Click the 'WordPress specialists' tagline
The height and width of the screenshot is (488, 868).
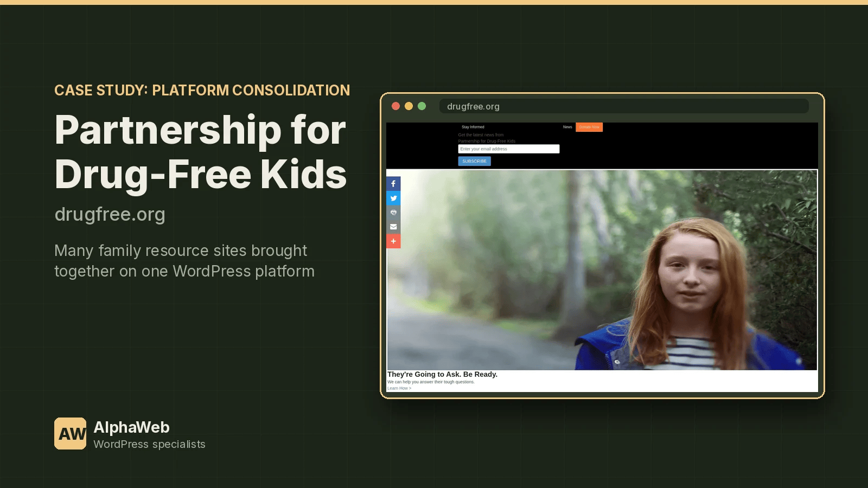pos(150,444)
